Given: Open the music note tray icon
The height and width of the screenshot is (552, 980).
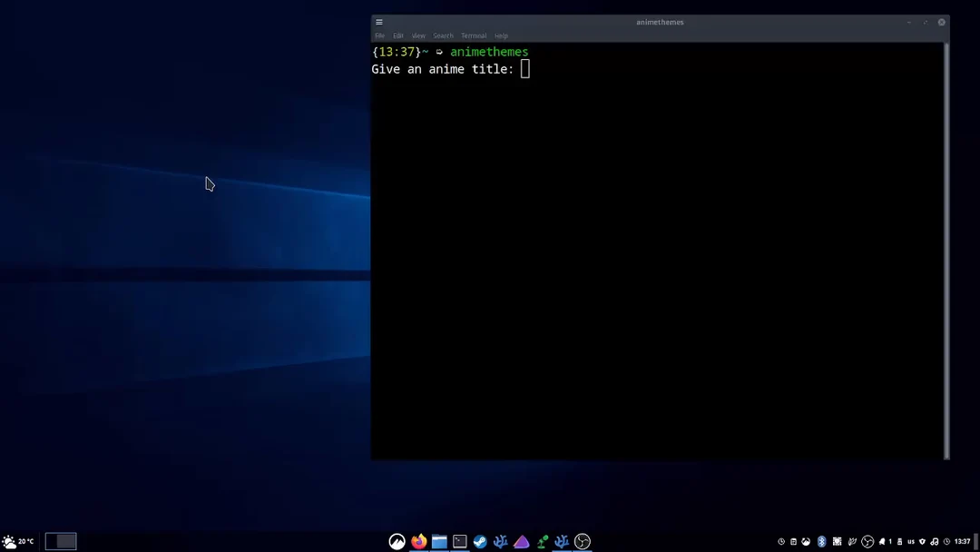Looking at the screenshot, I should click(x=935, y=541).
